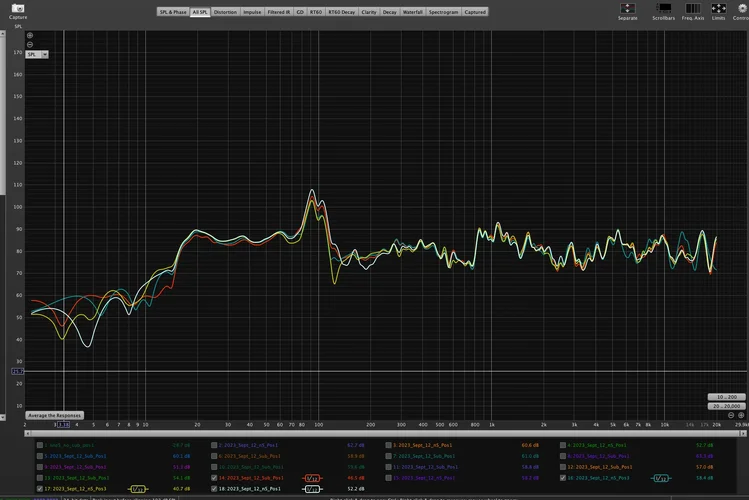The width and height of the screenshot is (749, 500).
Task: Click the vertical zoom out (−) icon
Action: coord(30,45)
